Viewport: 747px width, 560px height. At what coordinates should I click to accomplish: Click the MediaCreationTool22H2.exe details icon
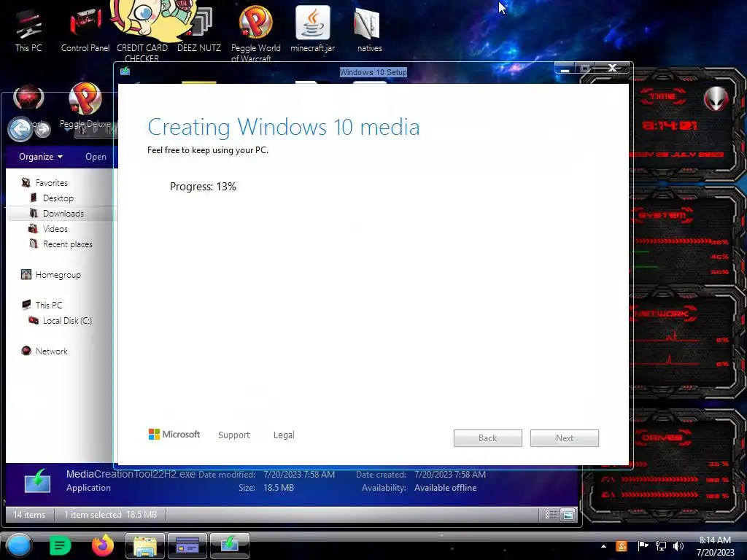37,481
